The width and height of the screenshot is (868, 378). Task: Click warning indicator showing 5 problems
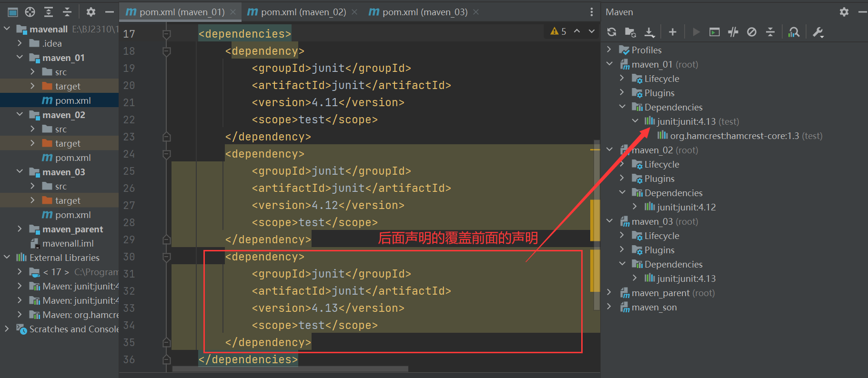558,31
